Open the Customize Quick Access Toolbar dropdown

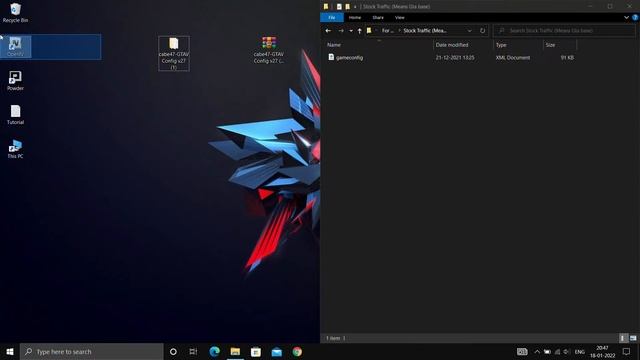click(x=355, y=7)
